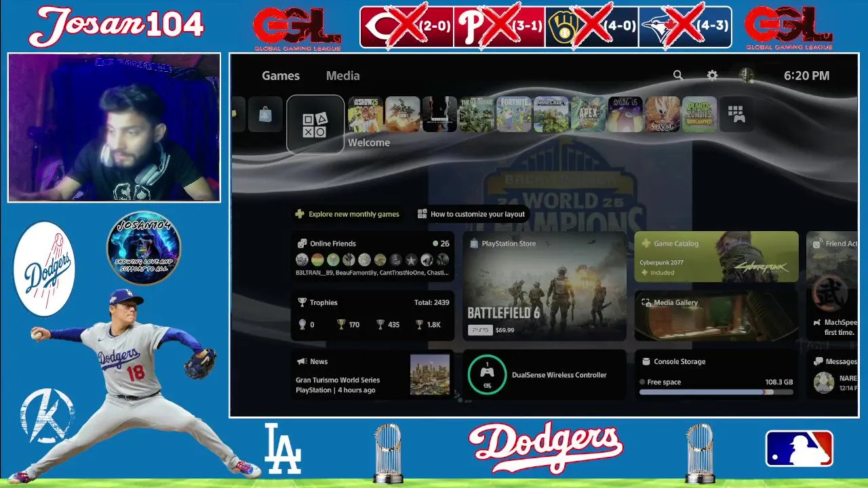The width and height of the screenshot is (868, 488).
Task: Open the Game Library icon
Action: coord(736,115)
